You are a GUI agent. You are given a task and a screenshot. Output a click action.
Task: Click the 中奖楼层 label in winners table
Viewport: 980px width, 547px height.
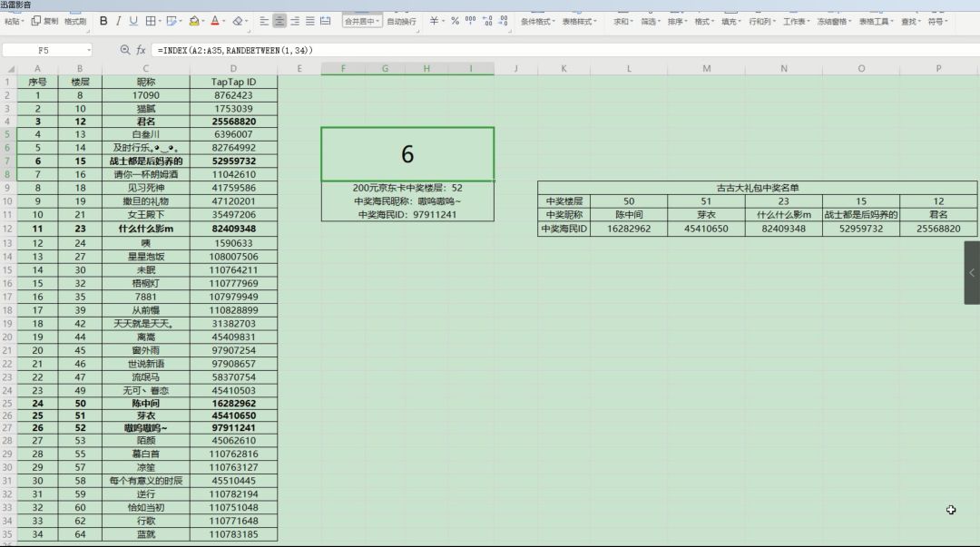click(x=563, y=201)
